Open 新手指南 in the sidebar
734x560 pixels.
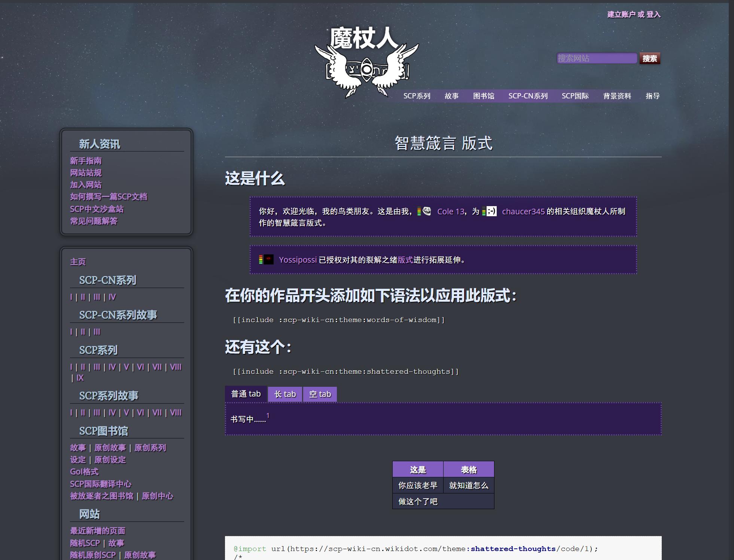pyautogui.click(x=86, y=161)
